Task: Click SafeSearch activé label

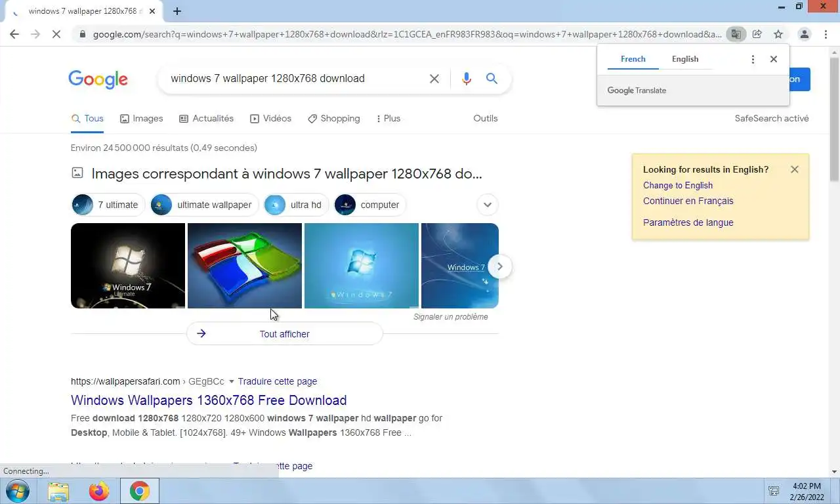Action: pos(772,119)
